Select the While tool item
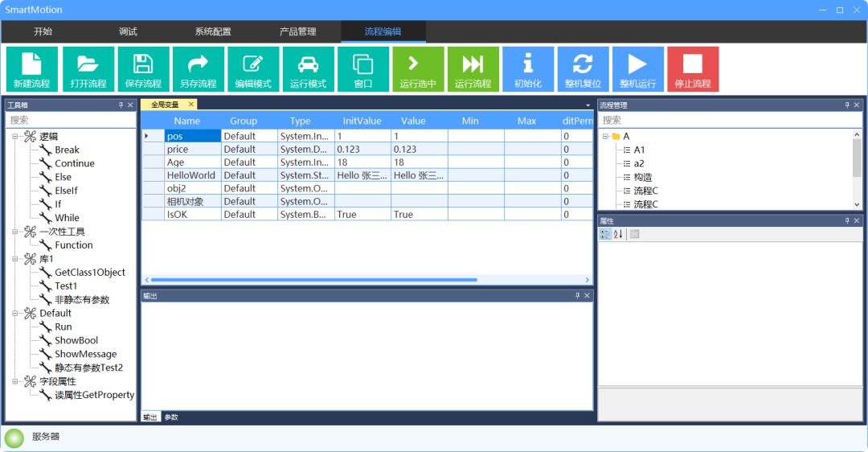The height and width of the screenshot is (452, 868). [x=67, y=218]
